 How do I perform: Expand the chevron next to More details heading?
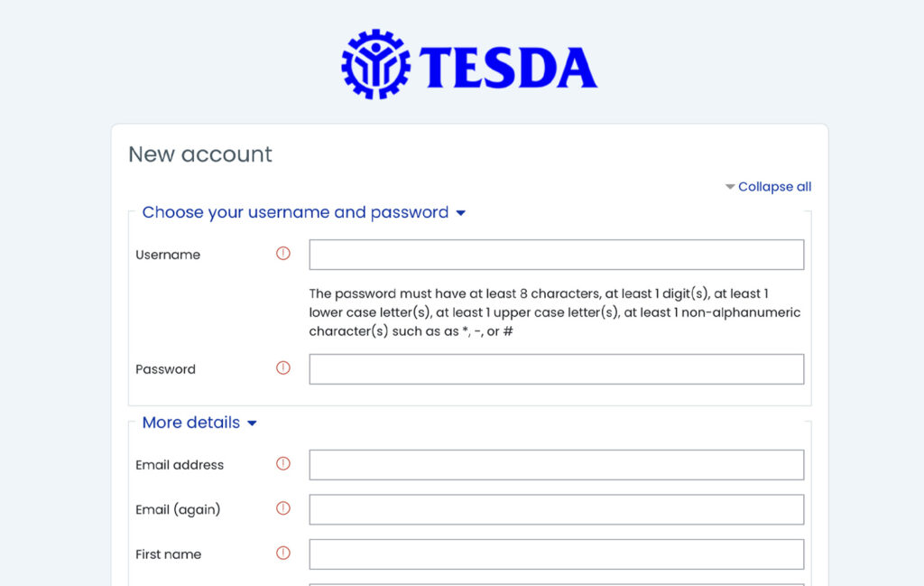pos(252,422)
